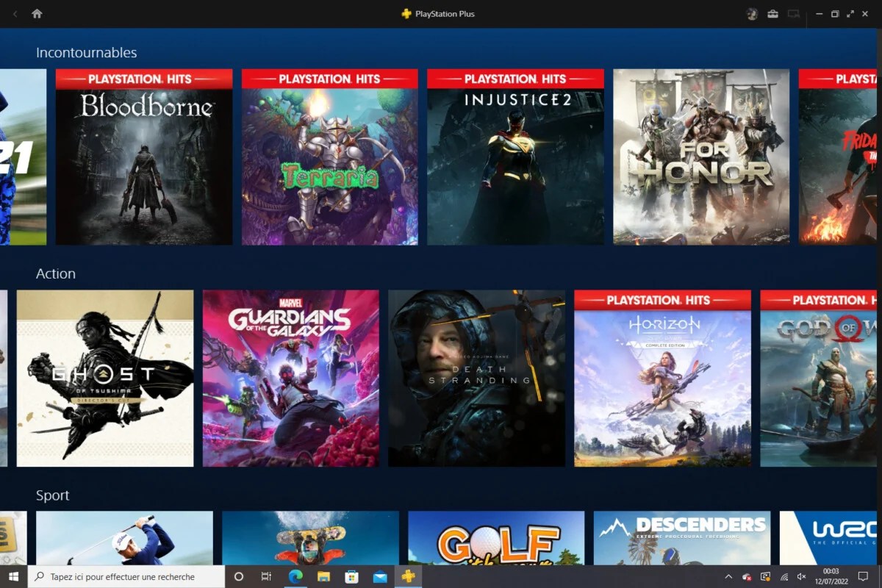This screenshot has height=588, width=882.
Task: Open the Bloodborne game tile
Action: [x=144, y=157]
